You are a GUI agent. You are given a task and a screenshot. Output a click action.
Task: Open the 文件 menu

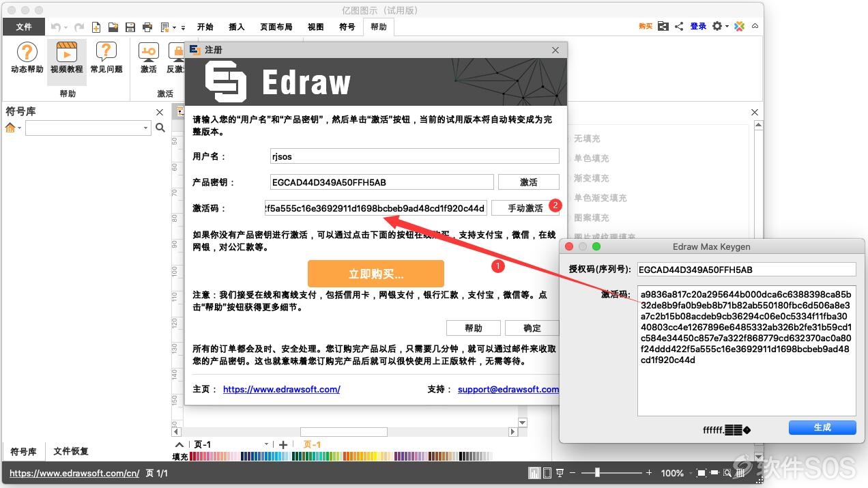point(24,27)
